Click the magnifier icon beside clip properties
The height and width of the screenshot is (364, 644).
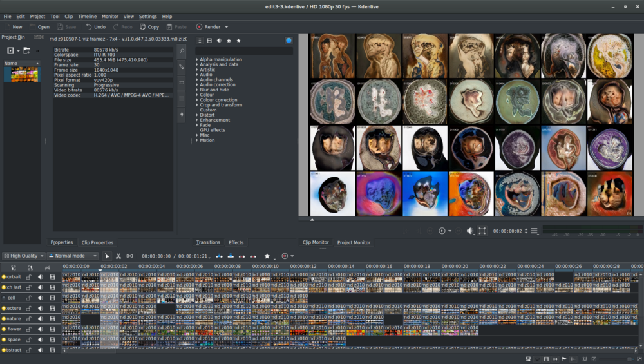click(182, 51)
